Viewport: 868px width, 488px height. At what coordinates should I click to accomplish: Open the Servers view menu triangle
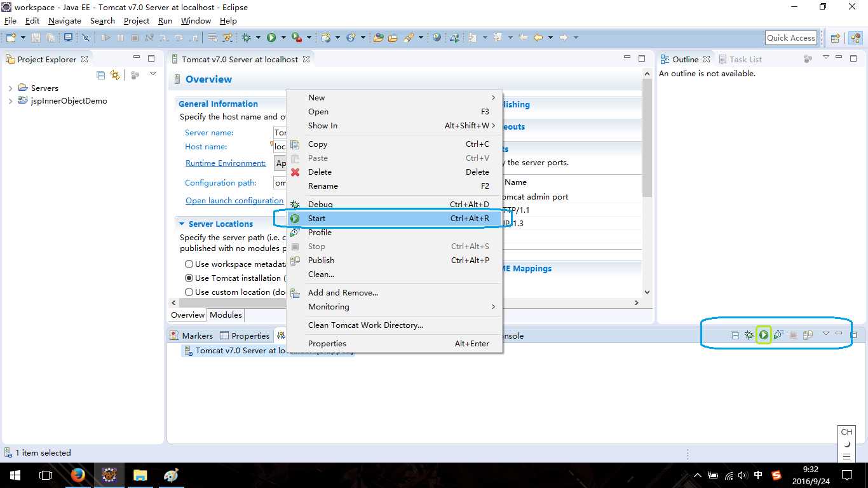[x=825, y=334]
